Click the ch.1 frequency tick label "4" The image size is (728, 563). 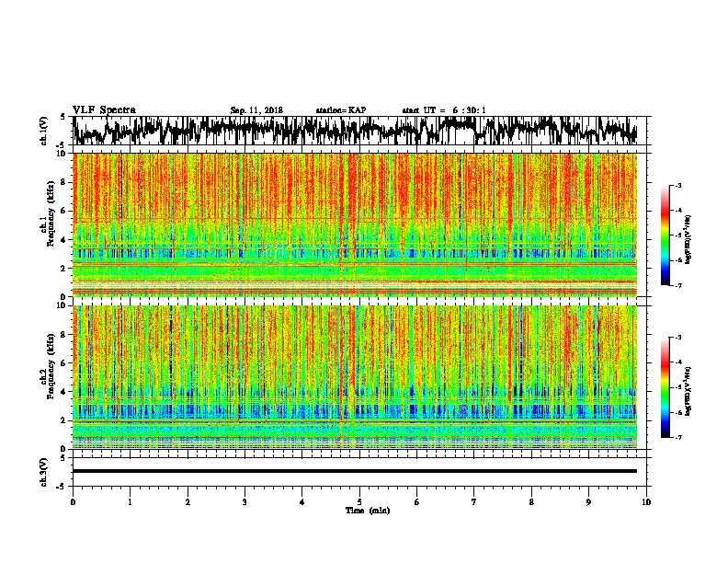(63, 240)
